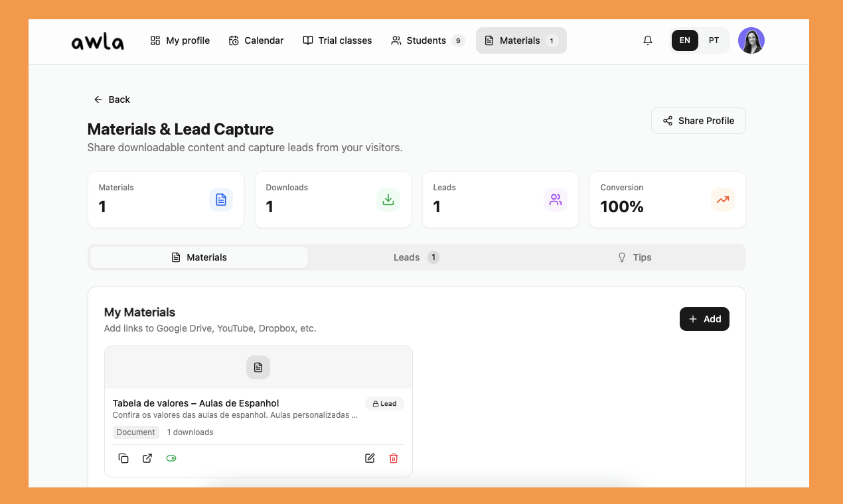Open the Calendar section
This screenshot has width=843, height=504.
tap(256, 40)
